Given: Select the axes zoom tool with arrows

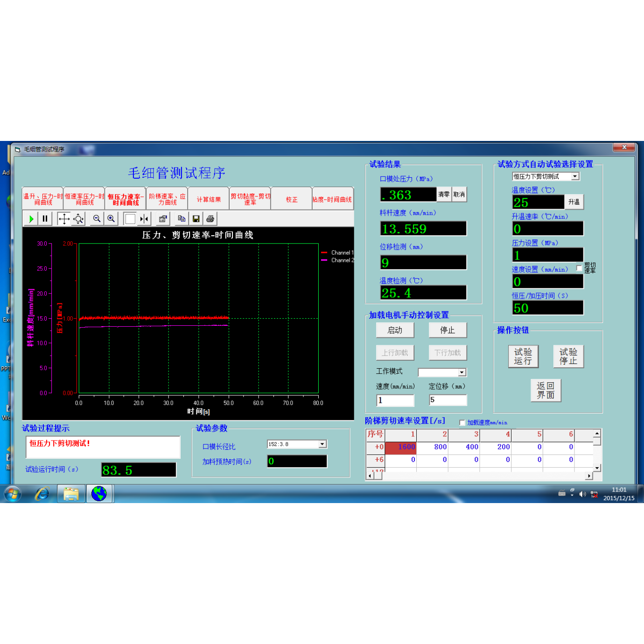Looking at the screenshot, I should (78, 219).
